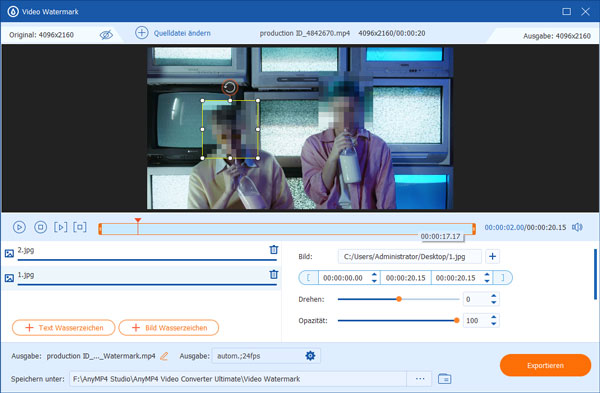The height and width of the screenshot is (393, 600).
Task: Click the bracketed stop/snapshot icon
Action: coord(80,227)
